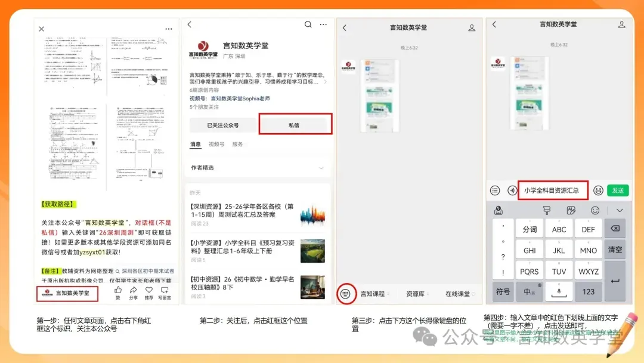The height and width of the screenshot is (363, 644).
Task: Tap the input method logo icon on keyboard toolbar
Action: 498,211
